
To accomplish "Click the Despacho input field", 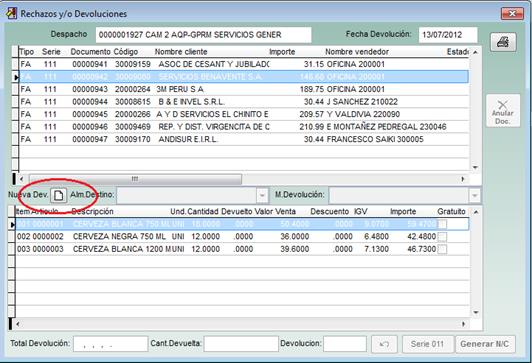I will [x=203, y=35].
